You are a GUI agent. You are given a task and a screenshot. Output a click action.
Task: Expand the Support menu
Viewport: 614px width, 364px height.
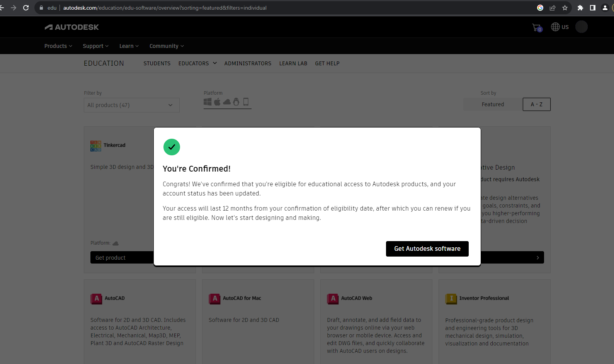95,46
